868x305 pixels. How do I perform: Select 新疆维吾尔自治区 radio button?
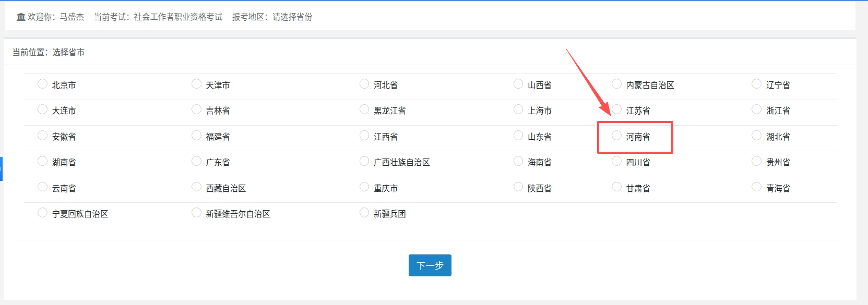pos(196,213)
